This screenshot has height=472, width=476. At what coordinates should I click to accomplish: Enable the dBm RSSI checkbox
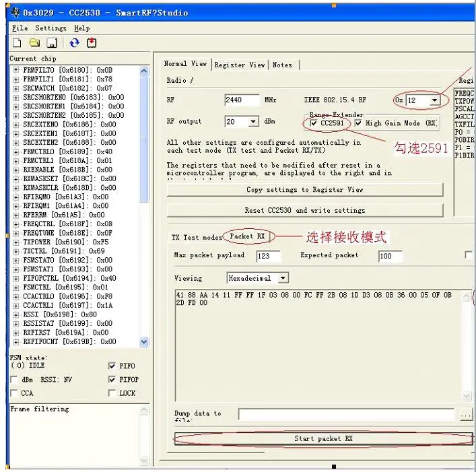coord(13,380)
